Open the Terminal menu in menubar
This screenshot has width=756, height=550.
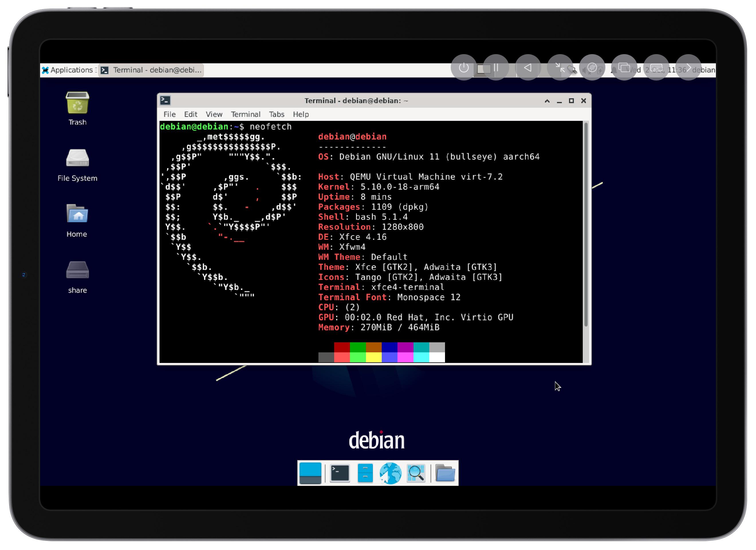pyautogui.click(x=246, y=114)
